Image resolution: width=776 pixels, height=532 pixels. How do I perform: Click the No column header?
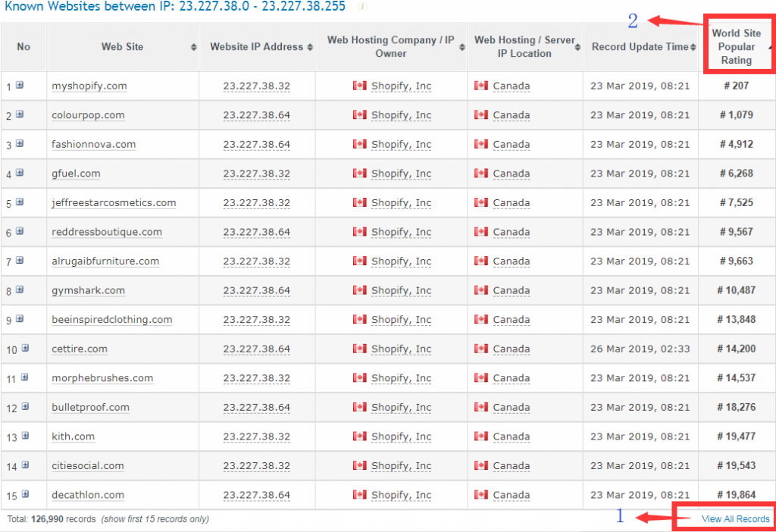tap(23, 46)
